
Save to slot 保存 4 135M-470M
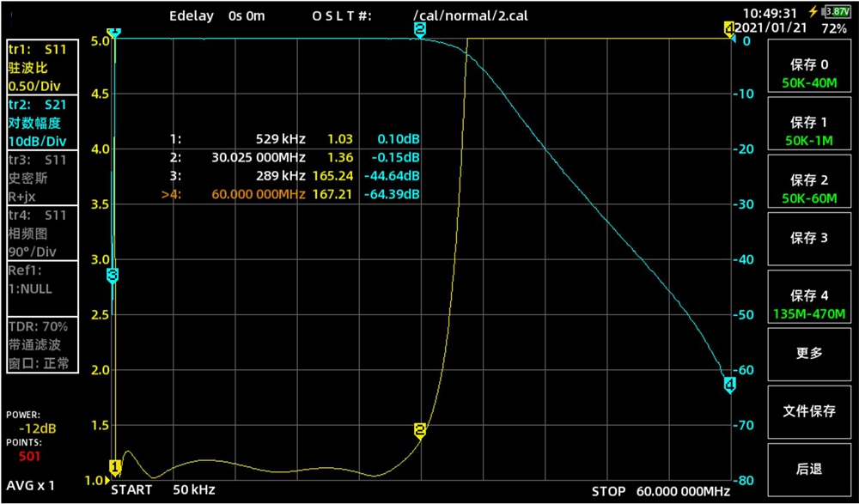click(x=809, y=304)
